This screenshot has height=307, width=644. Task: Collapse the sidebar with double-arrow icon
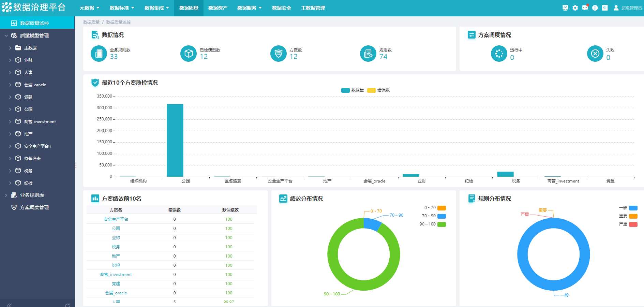(x=9, y=305)
